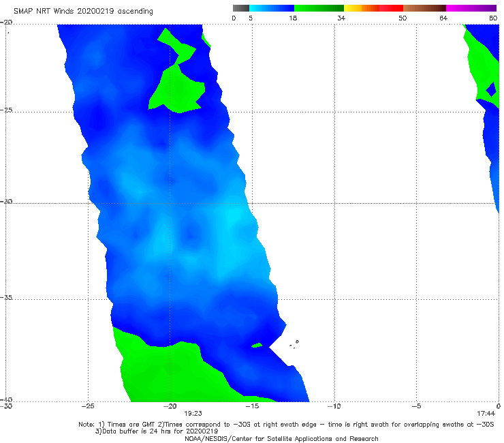Click the longitude axis label '-10'

pyautogui.click(x=334, y=406)
